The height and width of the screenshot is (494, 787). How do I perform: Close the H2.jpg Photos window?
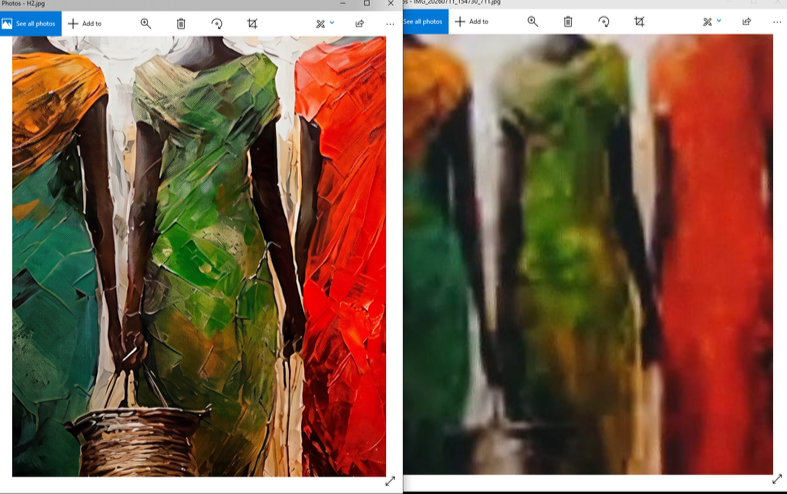(390, 4)
